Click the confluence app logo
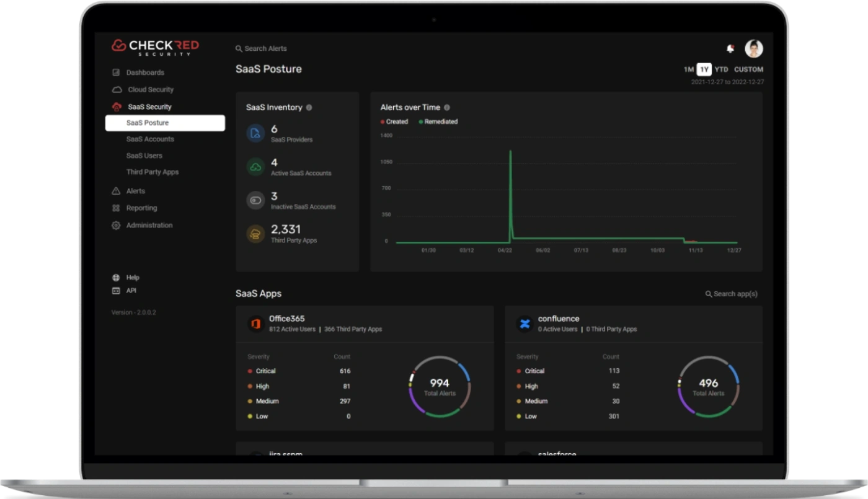 (525, 324)
